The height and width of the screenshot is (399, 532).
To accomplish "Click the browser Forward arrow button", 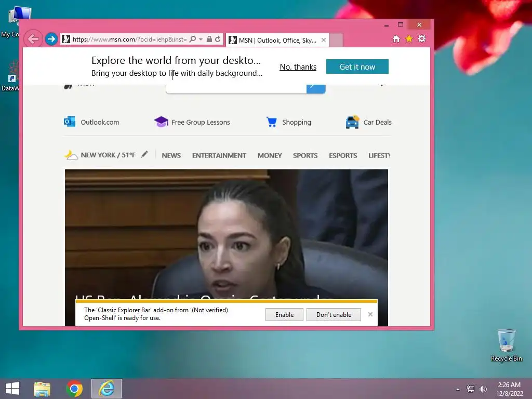I will pyautogui.click(x=51, y=39).
